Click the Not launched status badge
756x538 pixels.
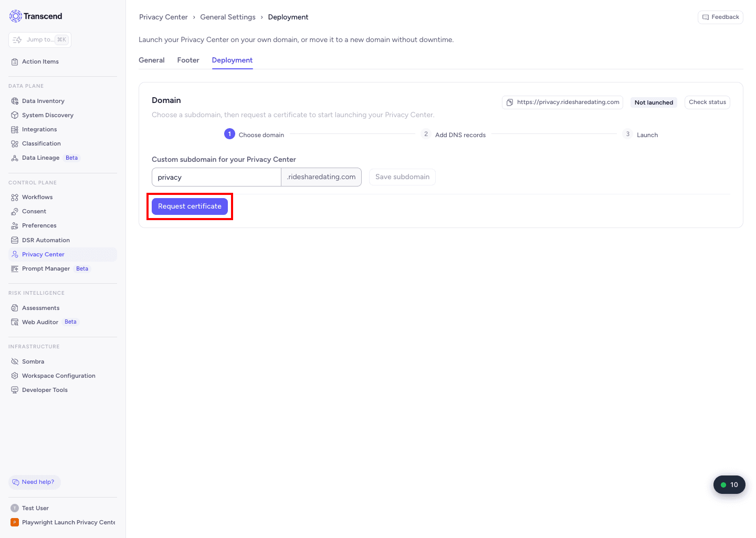[654, 102]
